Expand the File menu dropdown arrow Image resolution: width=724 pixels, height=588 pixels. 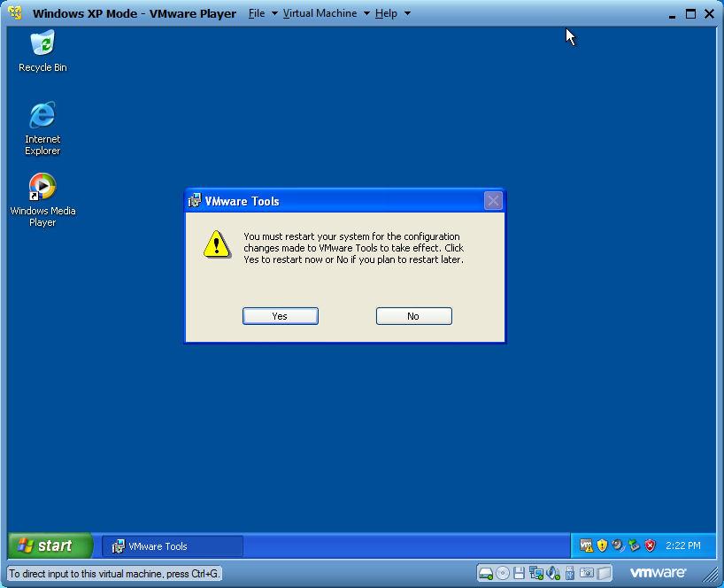pyautogui.click(x=274, y=13)
